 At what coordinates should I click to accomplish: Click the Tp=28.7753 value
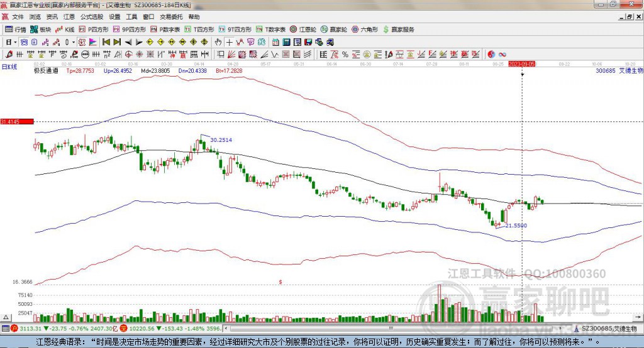pyautogui.click(x=80, y=70)
